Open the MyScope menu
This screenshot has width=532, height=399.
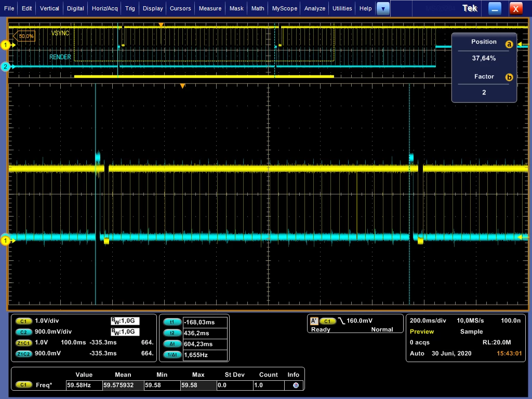[x=285, y=8]
